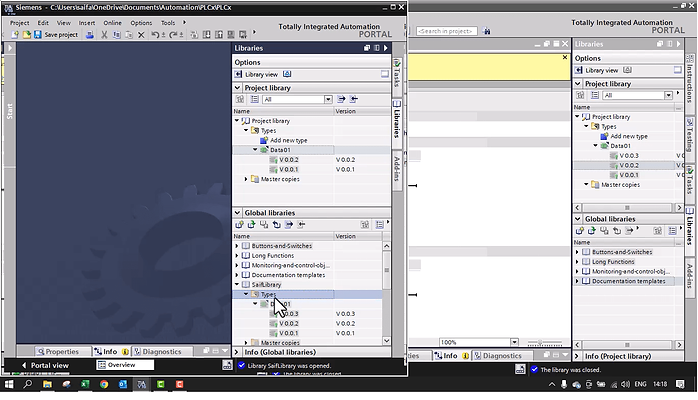Toggle the box at right of front Library view row
This screenshot has width=698, height=400.
[385, 74]
